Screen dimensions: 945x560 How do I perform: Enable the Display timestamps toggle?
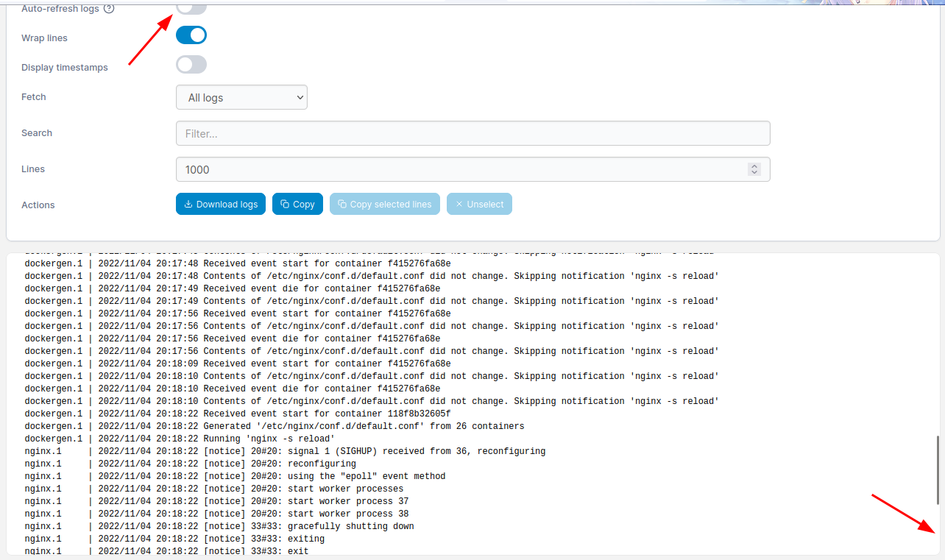(191, 64)
